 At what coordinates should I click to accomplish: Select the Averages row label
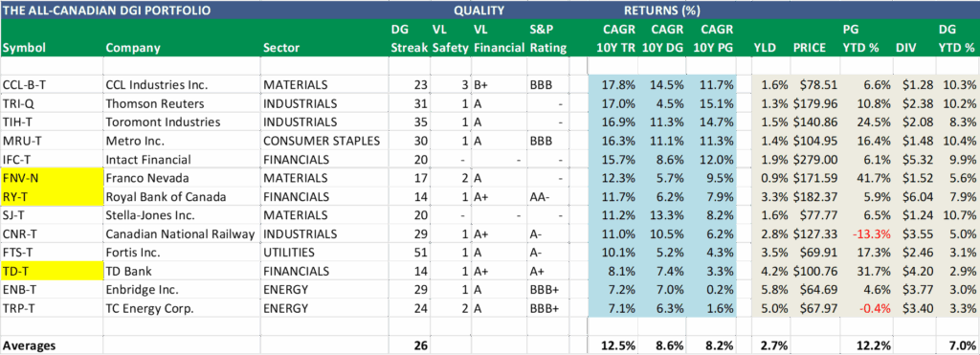point(30,344)
